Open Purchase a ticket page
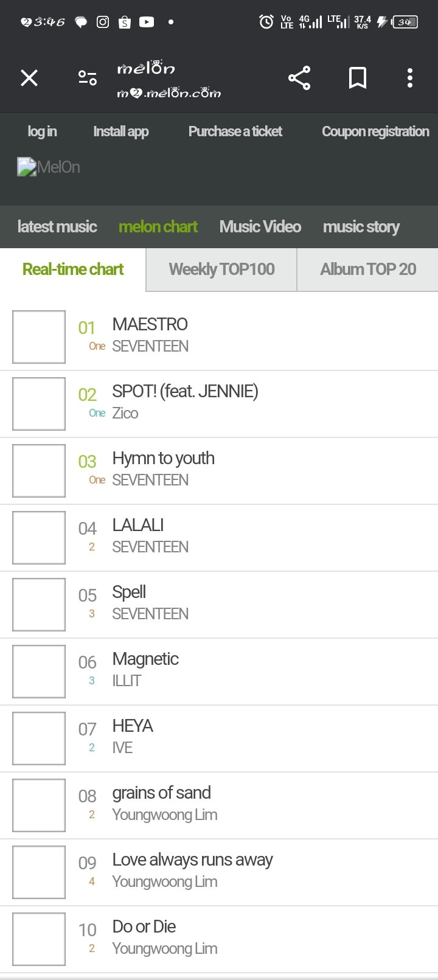This screenshot has height=980, width=438. [x=235, y=131]
